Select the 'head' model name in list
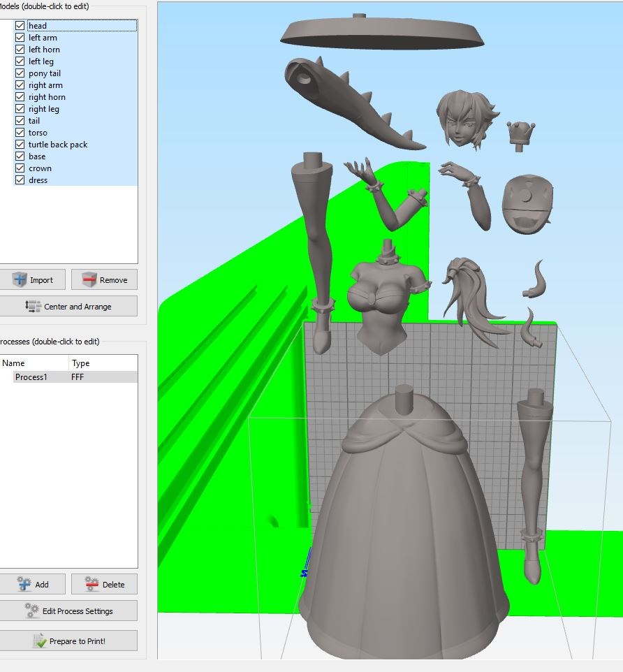 (38, 26)
